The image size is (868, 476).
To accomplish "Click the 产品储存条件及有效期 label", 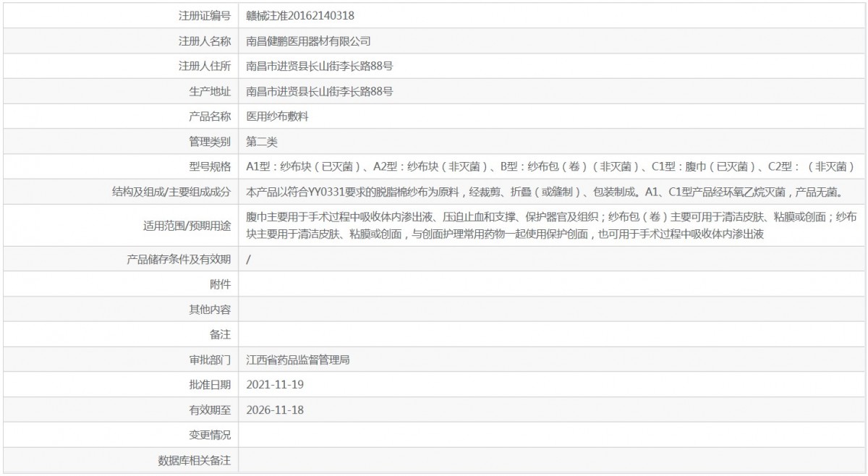I will pos(179,260).
